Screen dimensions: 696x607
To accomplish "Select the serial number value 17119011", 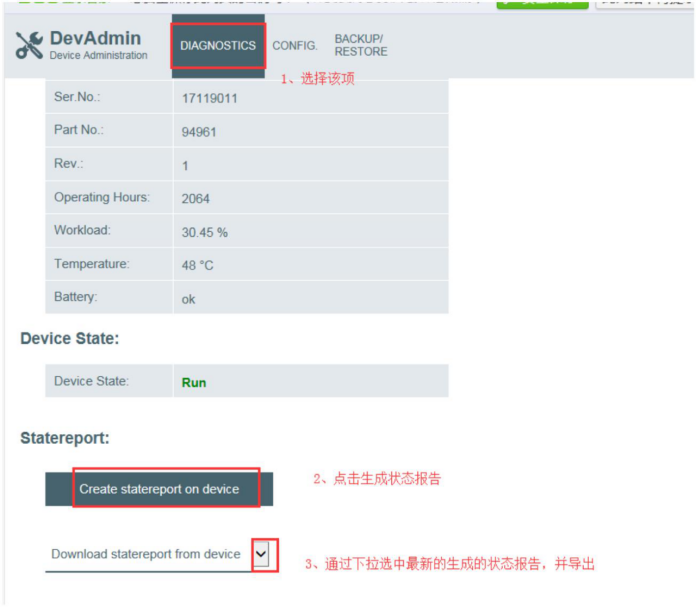I will [x=210, y=98].
